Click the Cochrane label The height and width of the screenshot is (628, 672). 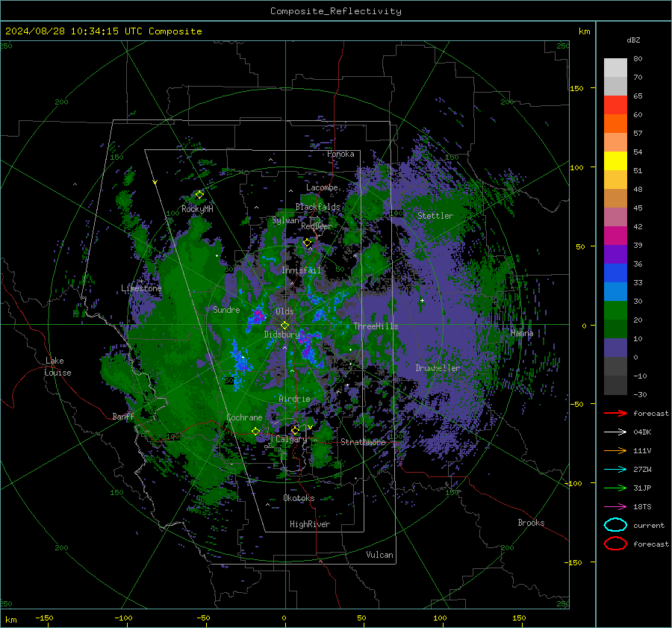(244, 417)
